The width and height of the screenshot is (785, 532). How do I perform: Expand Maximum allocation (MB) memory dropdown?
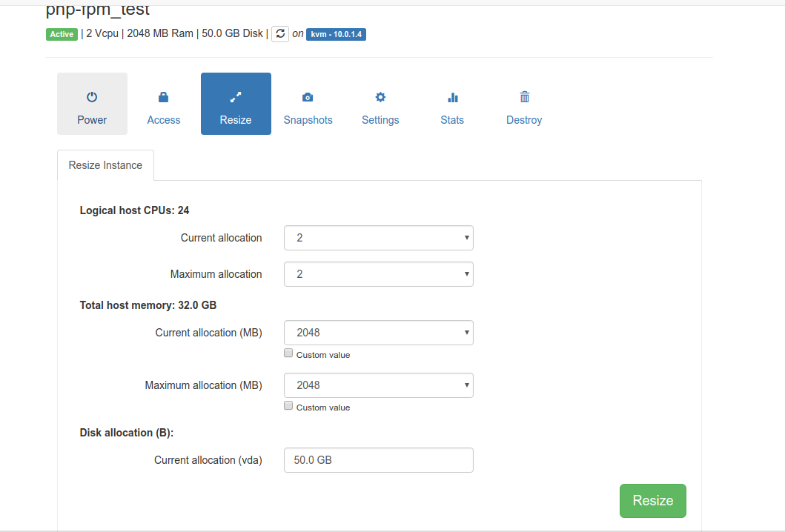point(379,385)
